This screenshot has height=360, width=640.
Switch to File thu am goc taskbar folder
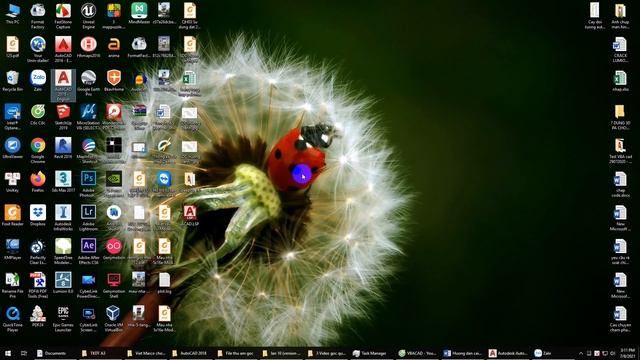(x=236, y=353)
